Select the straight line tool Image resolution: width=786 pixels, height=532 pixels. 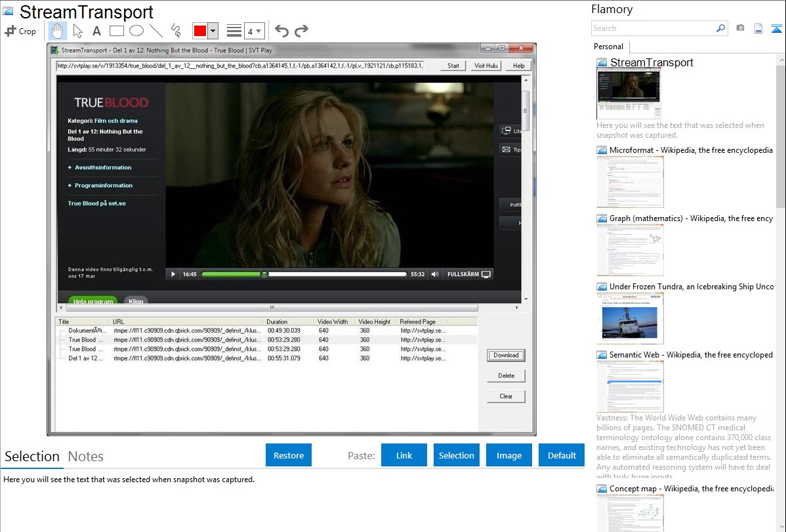[155, 31]
